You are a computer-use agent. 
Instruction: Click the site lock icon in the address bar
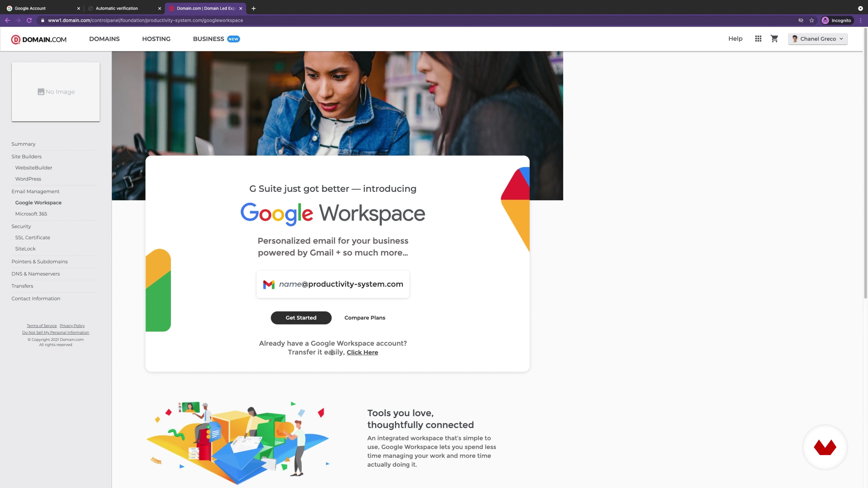(42, 21)
